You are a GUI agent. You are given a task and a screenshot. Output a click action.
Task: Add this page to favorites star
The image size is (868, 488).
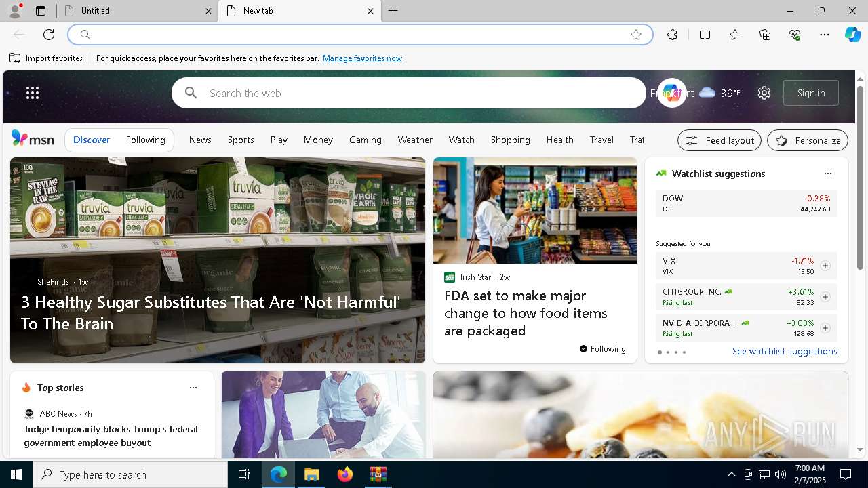(x=636, y=35)
